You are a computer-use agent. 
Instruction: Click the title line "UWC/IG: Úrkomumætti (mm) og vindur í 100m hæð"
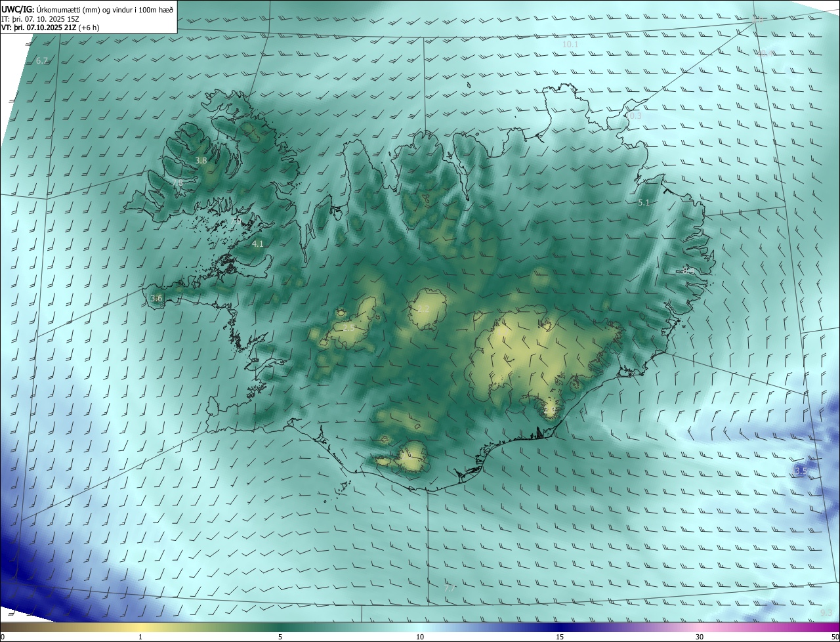(x=88, y=9)
